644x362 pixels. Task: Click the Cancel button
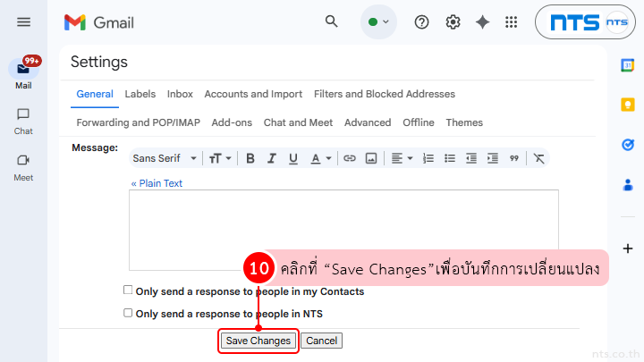pyautogui.click(x=322, y=341)
